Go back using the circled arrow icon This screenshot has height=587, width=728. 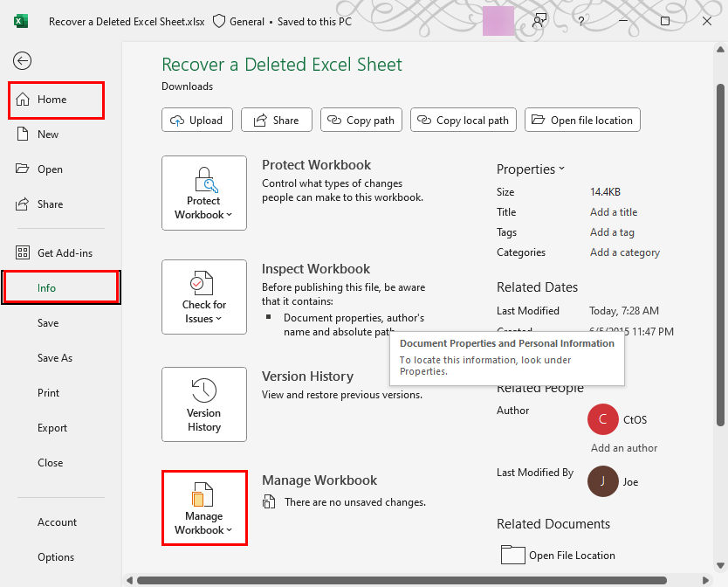[x=23, y=61]
